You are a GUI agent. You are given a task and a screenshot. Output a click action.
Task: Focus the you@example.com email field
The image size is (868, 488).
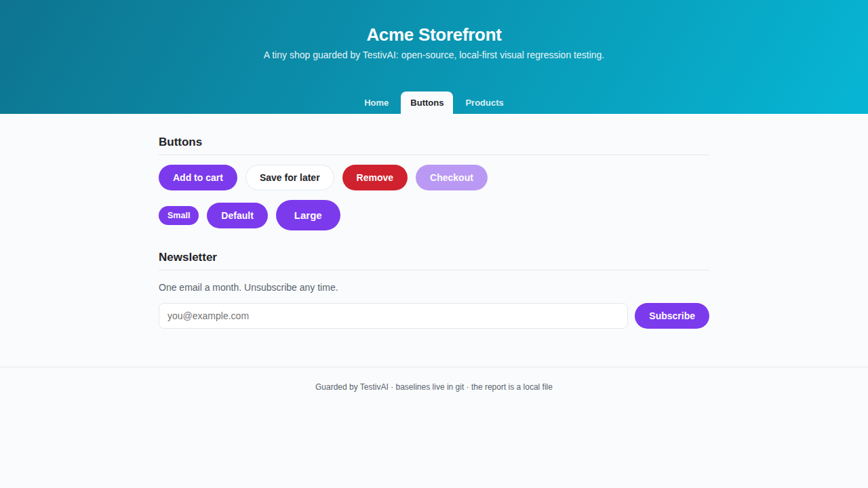click(x=393, y=316)
